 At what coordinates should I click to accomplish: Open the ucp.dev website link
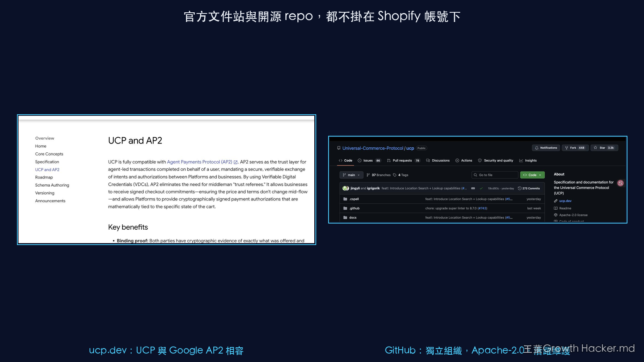point(565,201)
